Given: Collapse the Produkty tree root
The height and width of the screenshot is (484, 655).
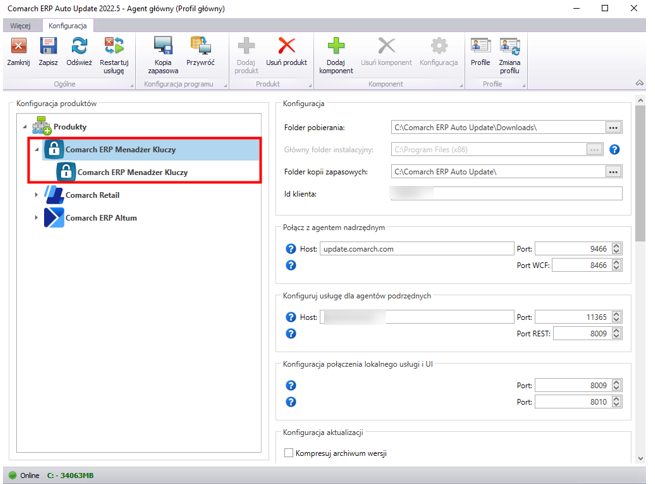Looking at the screenshot, I should coord(25,127).
